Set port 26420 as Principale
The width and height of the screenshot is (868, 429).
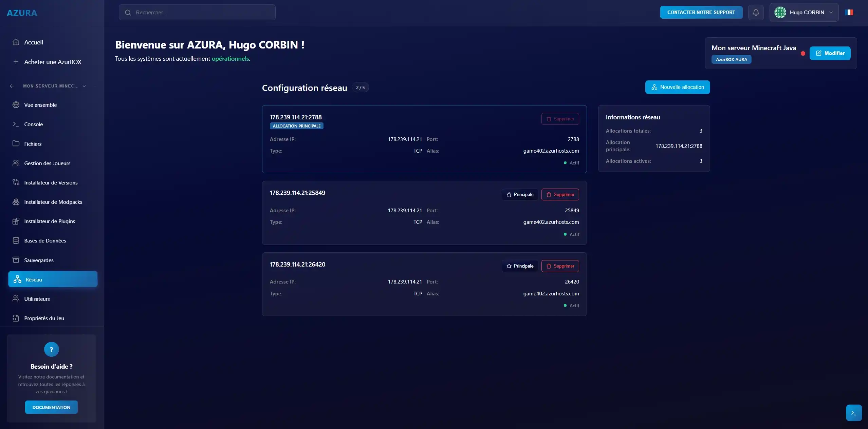(520, 266)
